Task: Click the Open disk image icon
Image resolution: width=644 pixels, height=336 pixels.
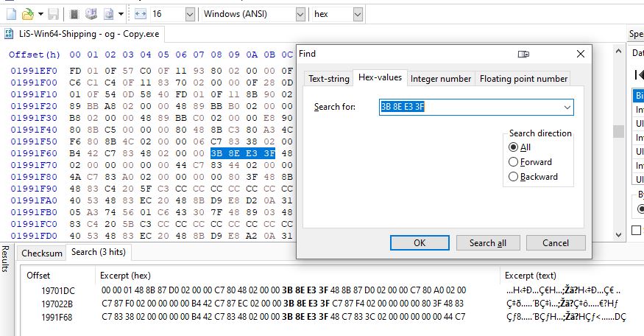Action: pos(109,14)
